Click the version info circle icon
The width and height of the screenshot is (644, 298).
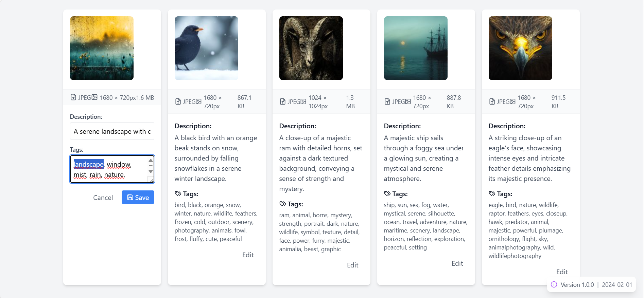click(x=554, y=284)
